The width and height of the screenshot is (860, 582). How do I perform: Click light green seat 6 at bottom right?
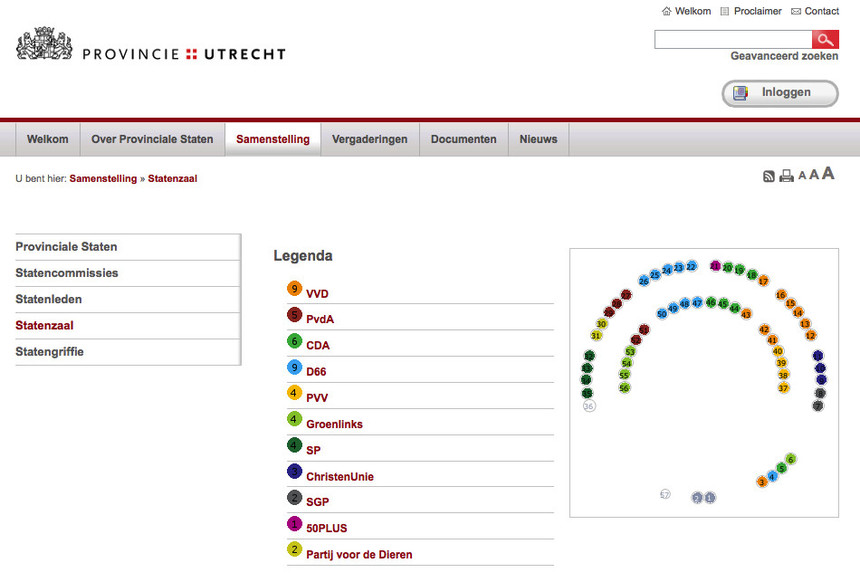point(790,459)
